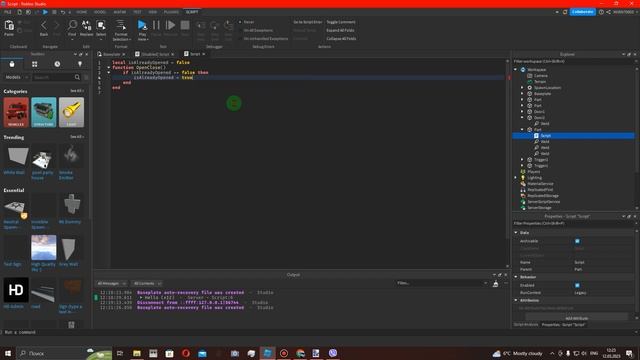
Task: Open Toolbox search filter options icon
Action: tap(86, 77)
